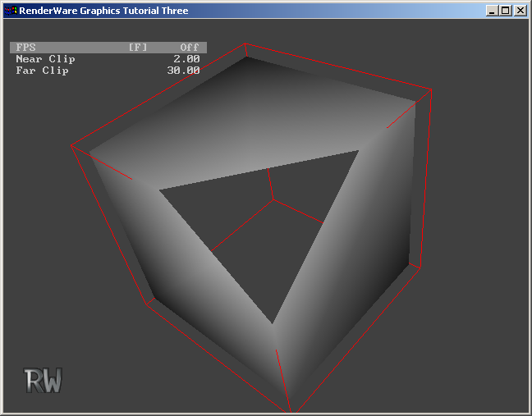532x416 pixels.
Task: Close the RenderWare Graphics Tutorial window
Action: coord(520,11)
